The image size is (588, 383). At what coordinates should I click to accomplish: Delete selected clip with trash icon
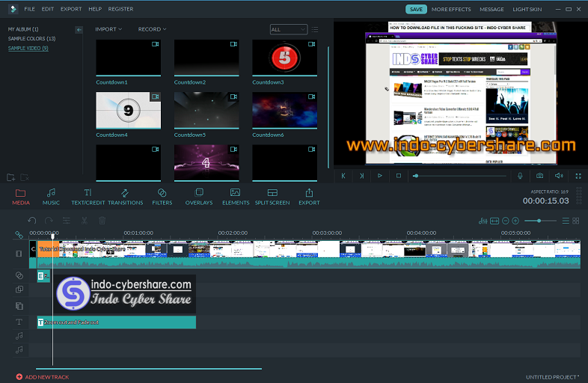click(x=102, y=221)
